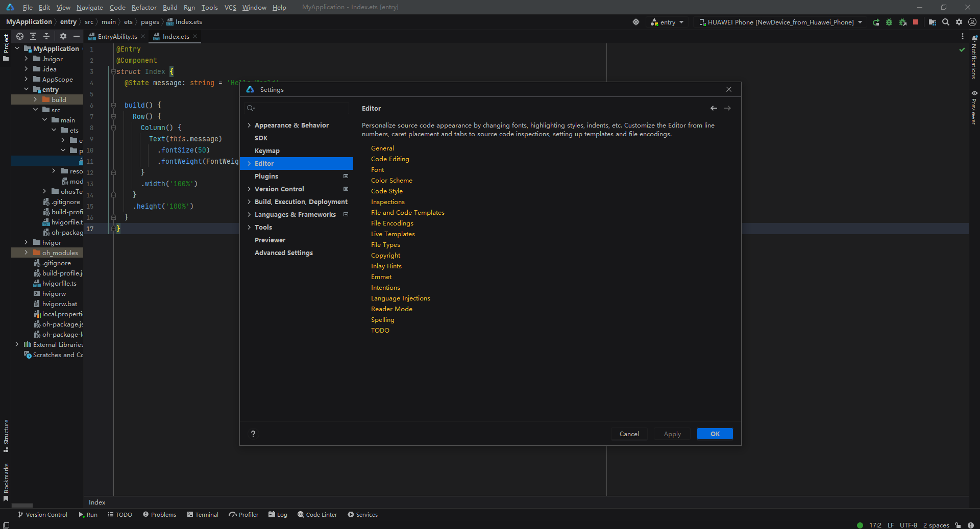Viewport: 980px width, 529px height.
Task: Open Notifications tool window on right edge
Action: [x=974, y=56]
